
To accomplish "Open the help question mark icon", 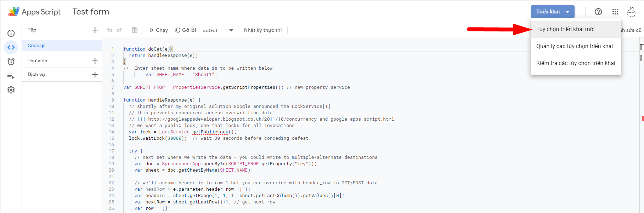I will coord(598,12).
